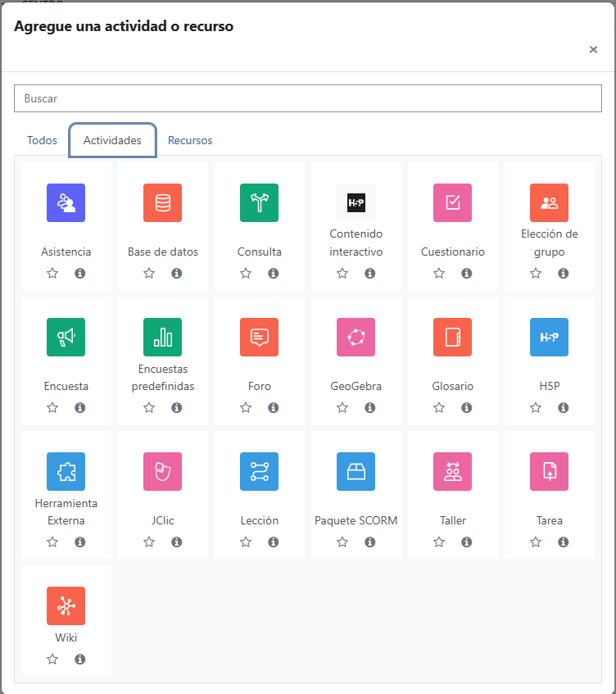Click the Encuestas predefinidas label
Screen dimensions: 616x694
coord(162,378)
